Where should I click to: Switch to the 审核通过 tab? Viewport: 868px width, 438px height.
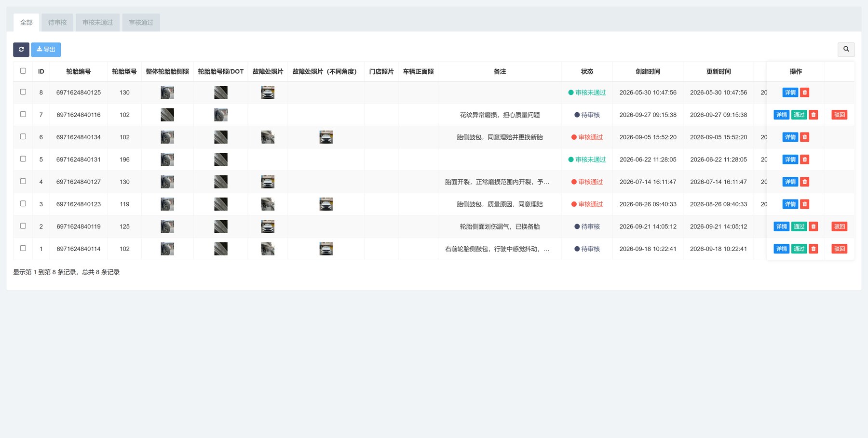tap(141, 23)
